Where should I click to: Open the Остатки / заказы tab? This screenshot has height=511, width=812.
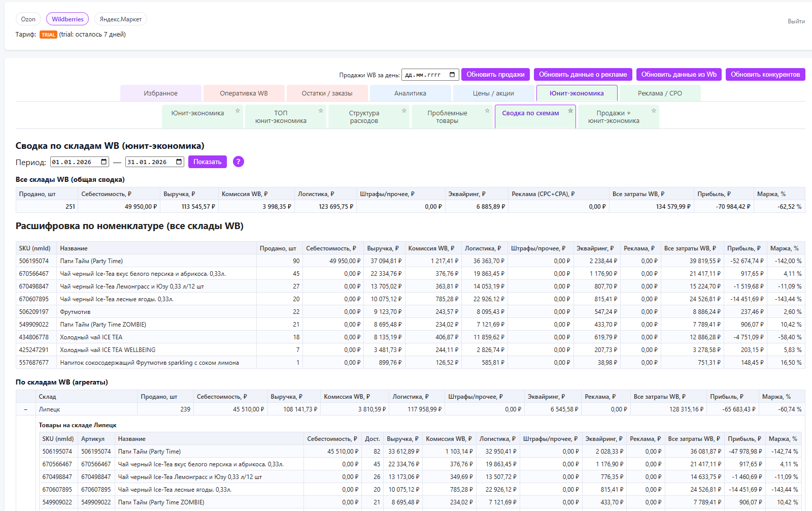pyautogui.click(x=327, y=93)
